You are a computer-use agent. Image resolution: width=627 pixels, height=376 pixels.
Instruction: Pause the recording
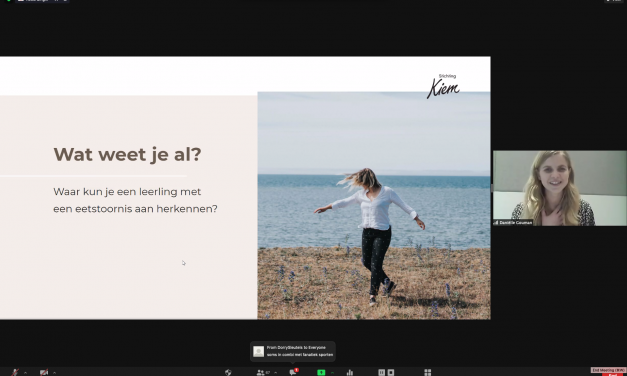click(x=381, y=372)
